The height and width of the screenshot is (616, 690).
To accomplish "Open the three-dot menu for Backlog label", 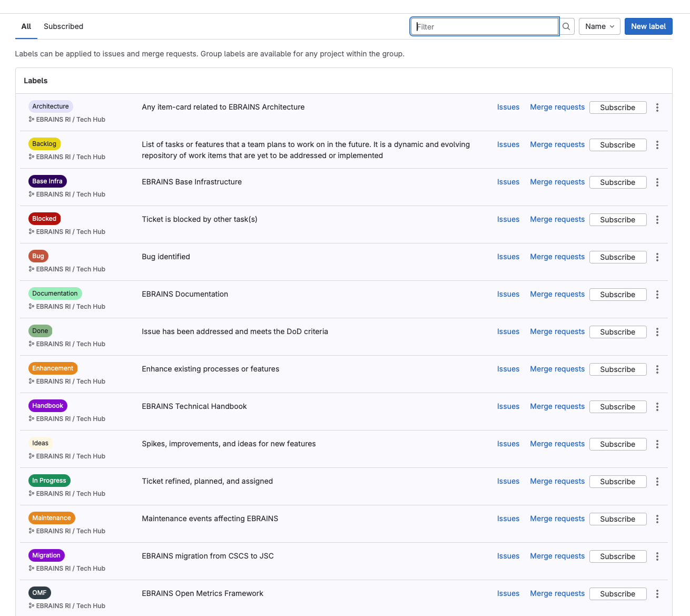I will point(657,145).
